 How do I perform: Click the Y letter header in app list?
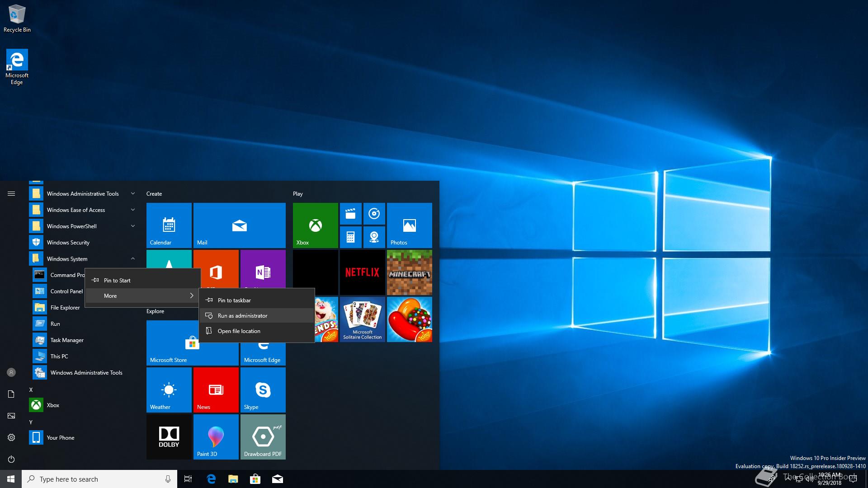click(x=31, y=422)
